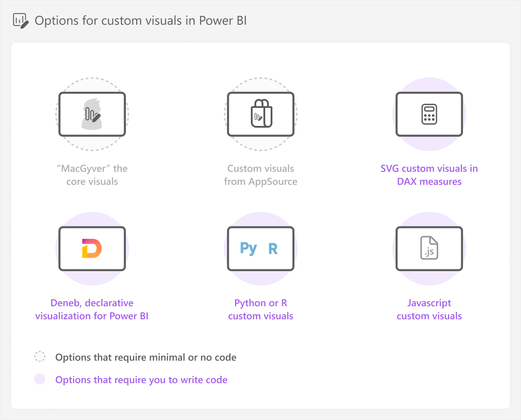
Task: Open "Python or R custom visuals" label
Action: (x=261, y=309)
